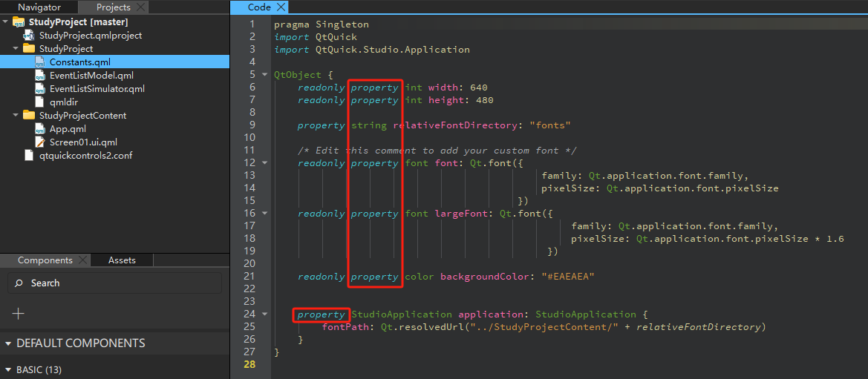Collapse the DEFAULT COMPONENTS section
The image size is (868, 379).
[x=7, y=343]
